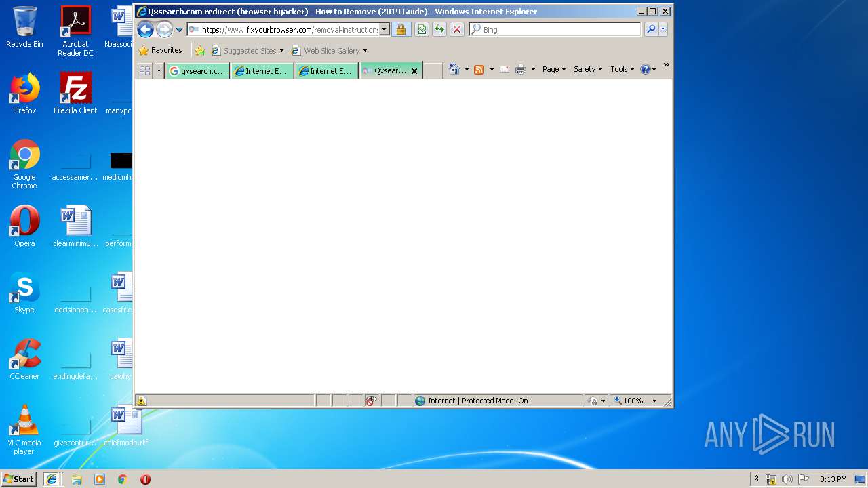Toggle Compatibility View broken-page icon
The image size is (868, 488).
click(x=422, y=30)
